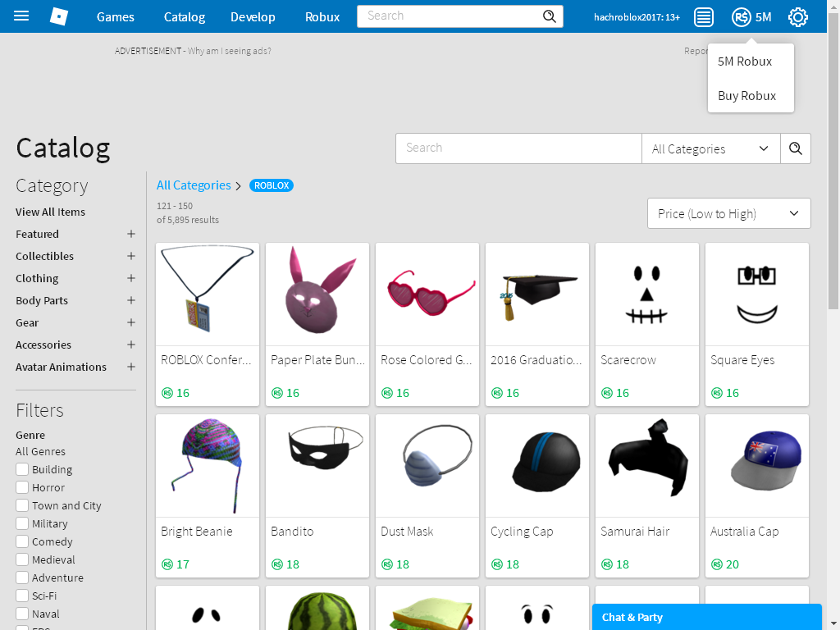The width and height of the screenshot is (840, 630).
Task: Select the Medieval genre checkbox
Action: point(22,559)
